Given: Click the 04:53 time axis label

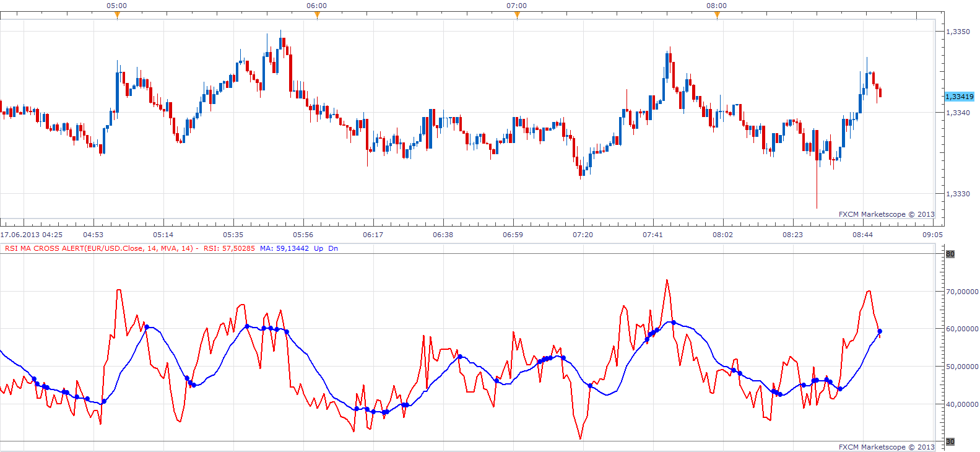Looking at the screenshot, I should [x=93, y=235].
